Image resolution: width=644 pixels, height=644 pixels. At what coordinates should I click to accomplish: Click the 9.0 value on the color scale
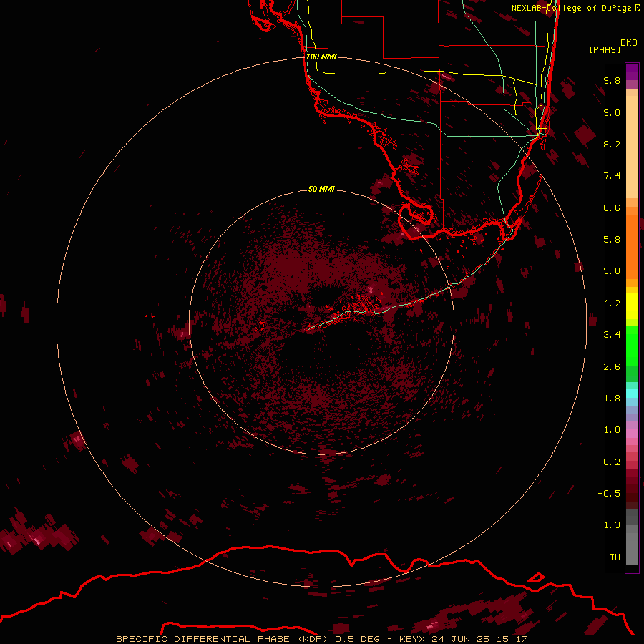(612, 112)
